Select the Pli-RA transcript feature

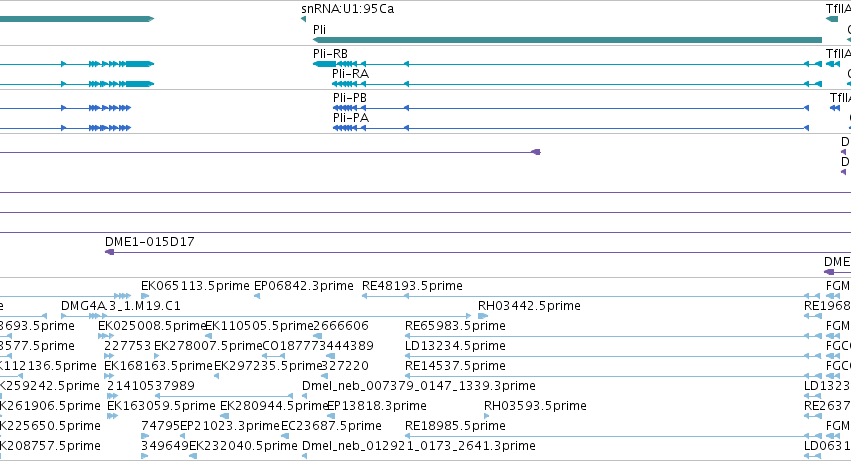[577, 84]
